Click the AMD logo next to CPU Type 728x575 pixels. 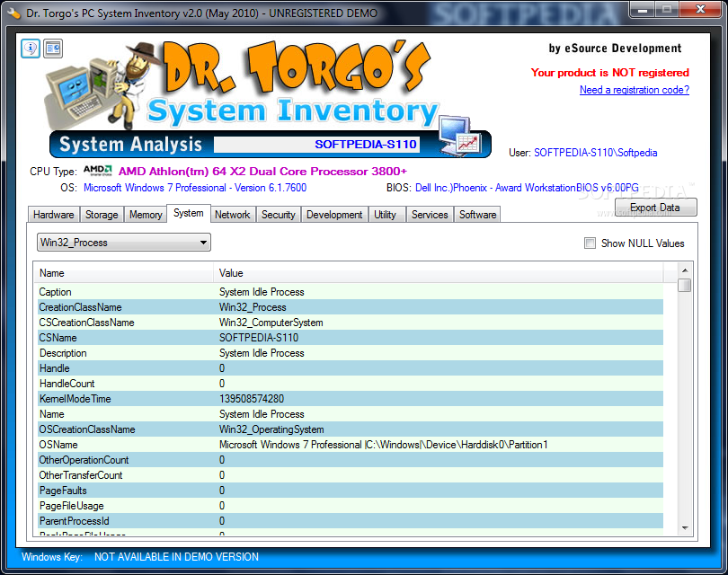97,171
